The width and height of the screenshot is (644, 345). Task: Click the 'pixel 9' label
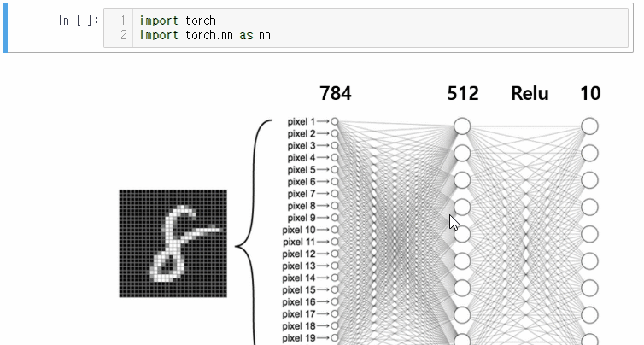tap(301, 218)
